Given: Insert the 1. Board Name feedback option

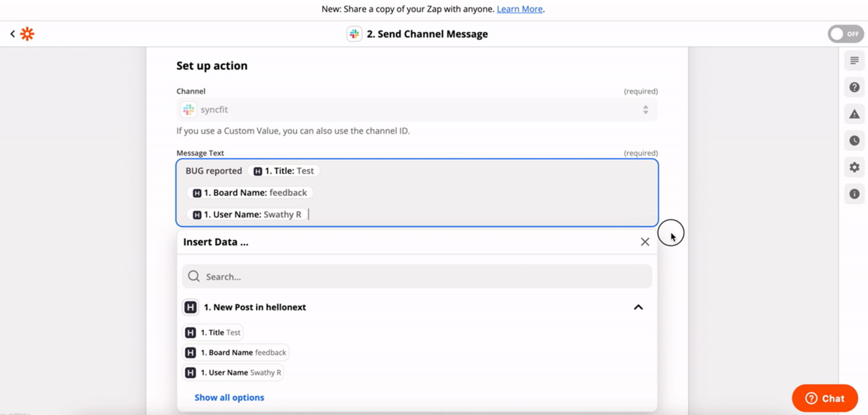Looking at the screenshot, I should coord(236,353).
